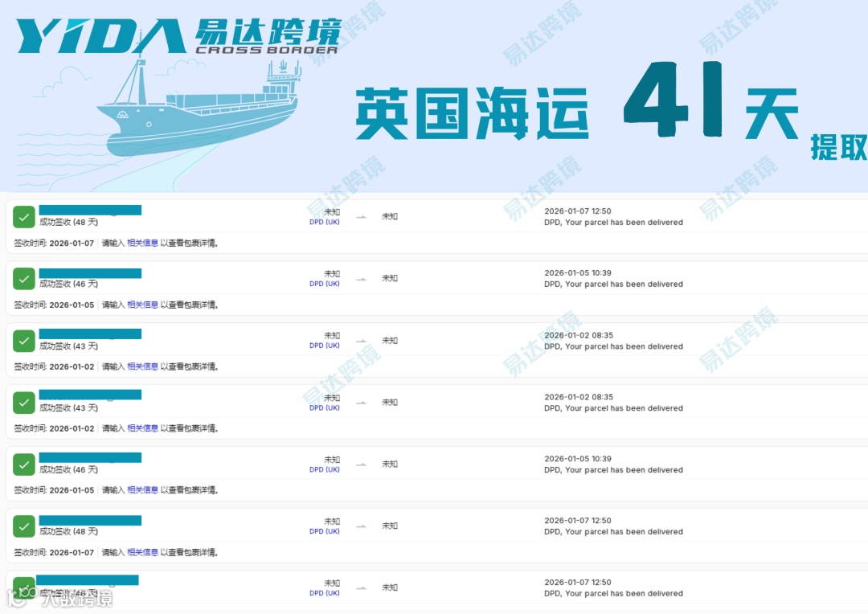
Task: Open the DPD (UK) carrier link in the top row
Action: pos(325,222)
